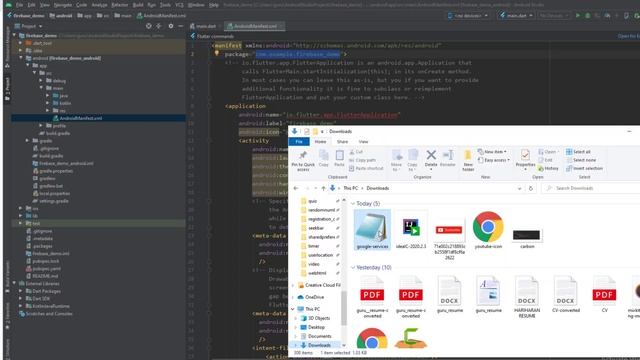Go up one folder level in Explorer
This screenshot has width=640, height=360.
(323, 188)
